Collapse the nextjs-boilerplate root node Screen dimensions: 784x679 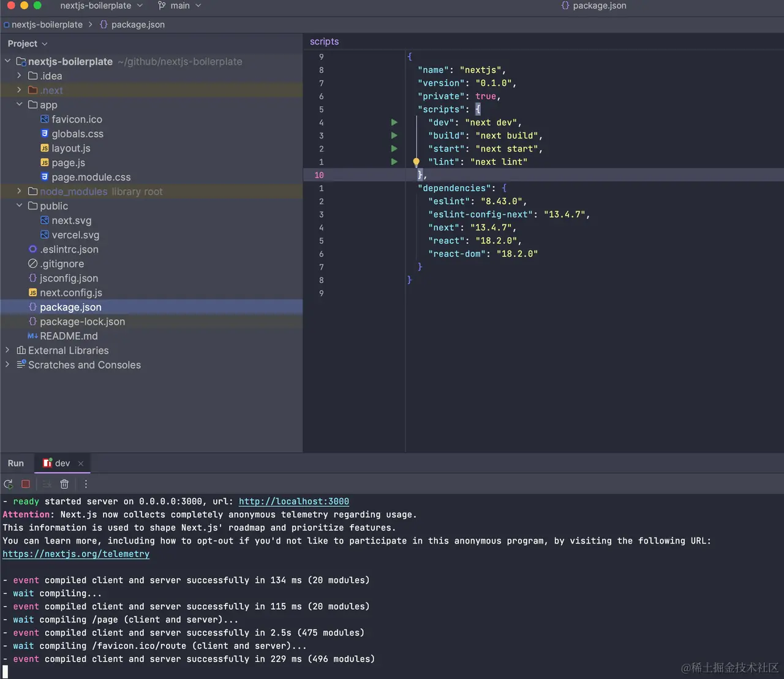click(7, 61)
